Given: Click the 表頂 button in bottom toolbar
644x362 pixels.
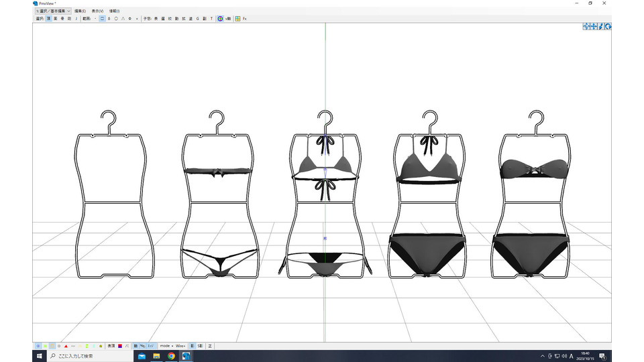Looking at the screenshot, I should point(111,346).
